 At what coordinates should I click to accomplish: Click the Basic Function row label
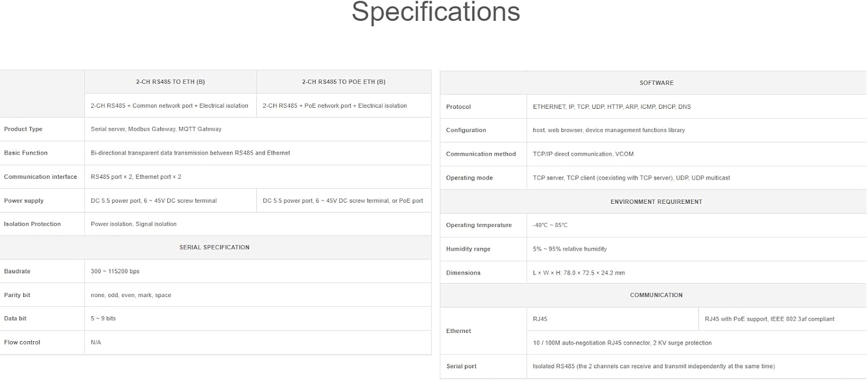[x=26, y=153]
